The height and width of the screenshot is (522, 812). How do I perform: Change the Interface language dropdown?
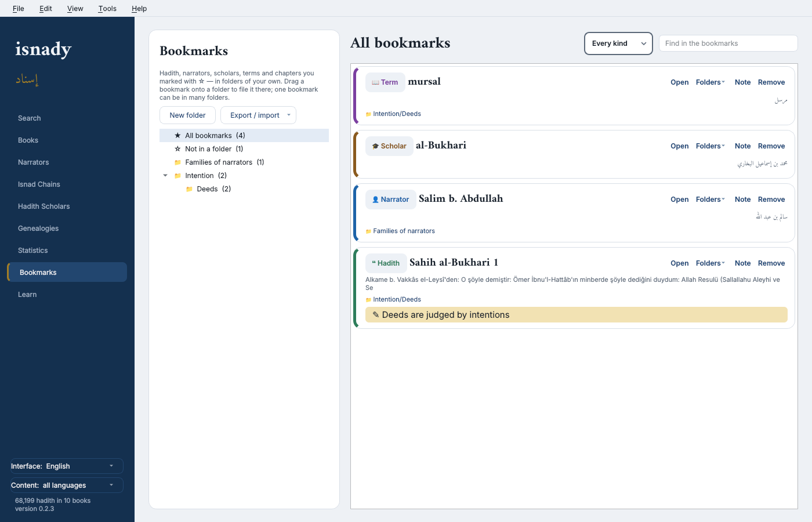67,466
